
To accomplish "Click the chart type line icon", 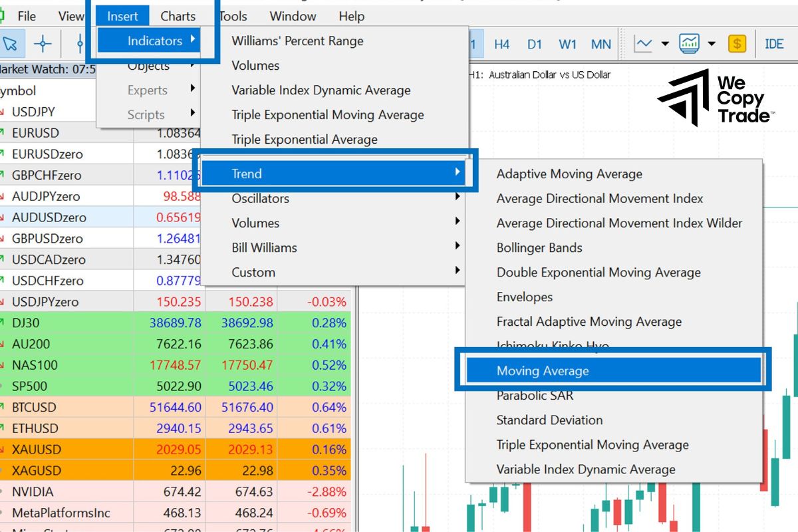I will tap(643, 44).
